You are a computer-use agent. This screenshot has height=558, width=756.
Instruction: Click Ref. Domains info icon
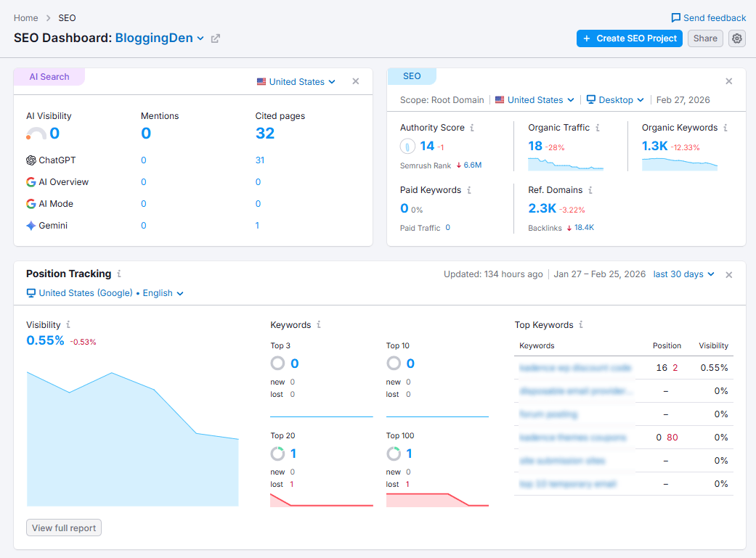(590, 190)
